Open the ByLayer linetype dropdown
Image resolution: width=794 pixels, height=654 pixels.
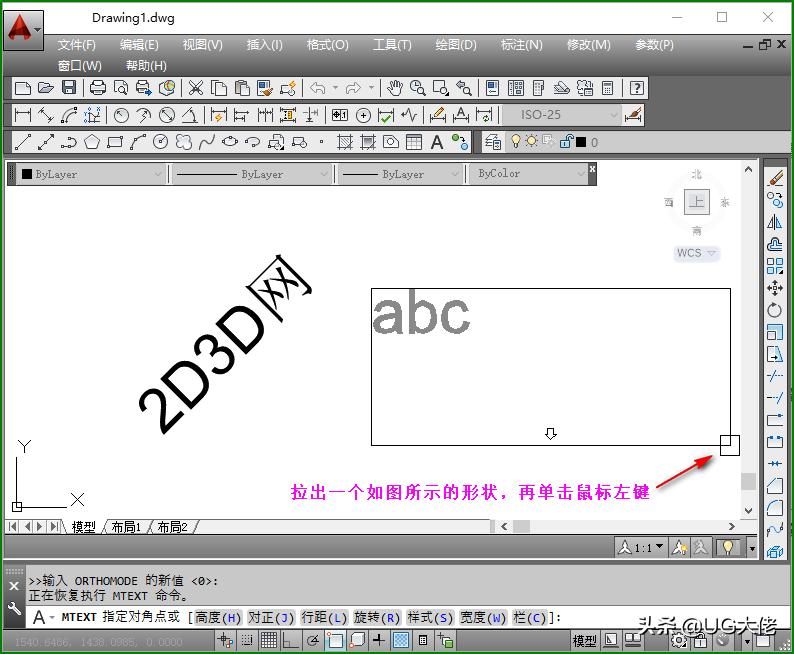coord(252,175)
